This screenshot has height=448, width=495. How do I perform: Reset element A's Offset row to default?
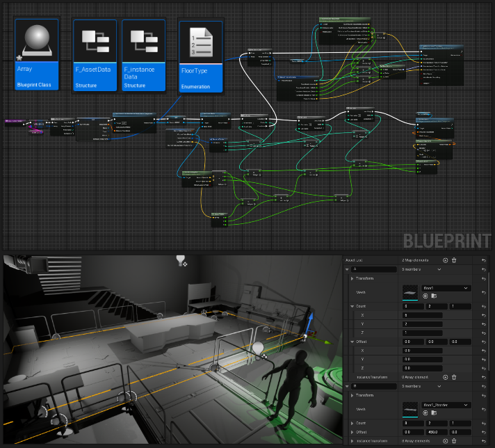point(484,342)
